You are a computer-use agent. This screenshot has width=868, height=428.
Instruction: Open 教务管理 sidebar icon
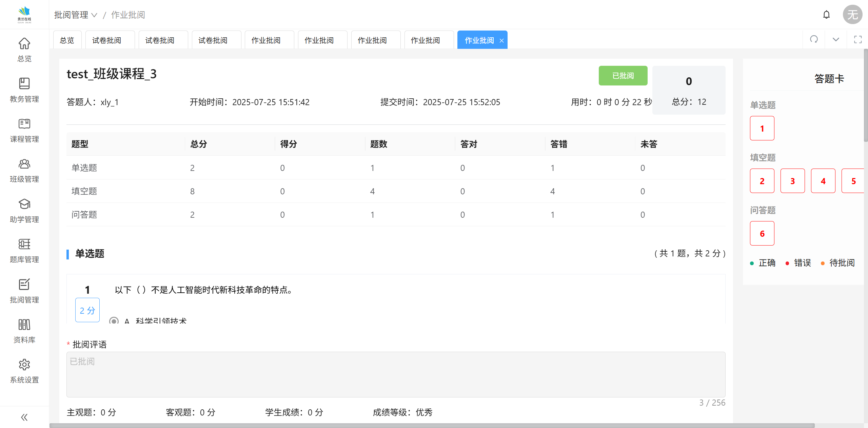pyautogui.click(x=24, y=83)
